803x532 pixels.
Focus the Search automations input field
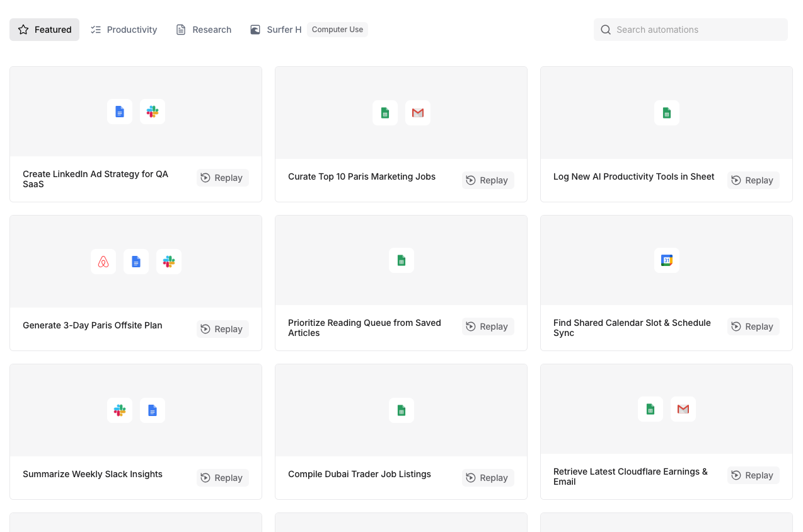tap(696, 30)
